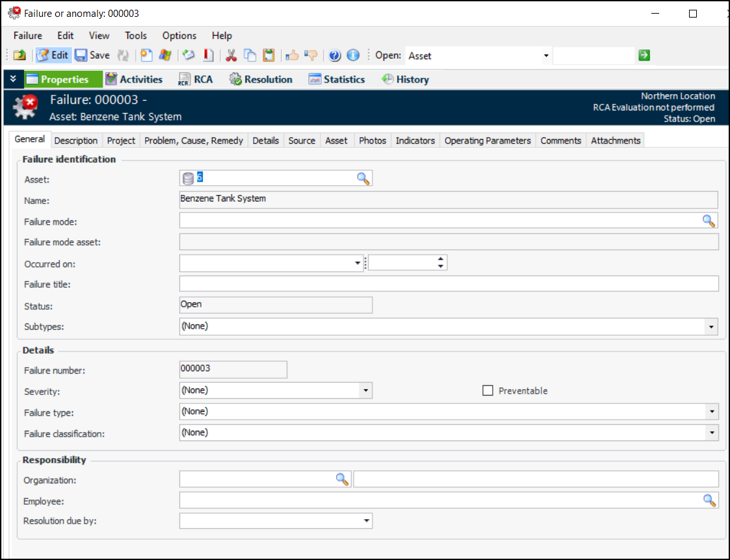
Task: Enable the Preventable checkbox
Action: coord(488,390)
